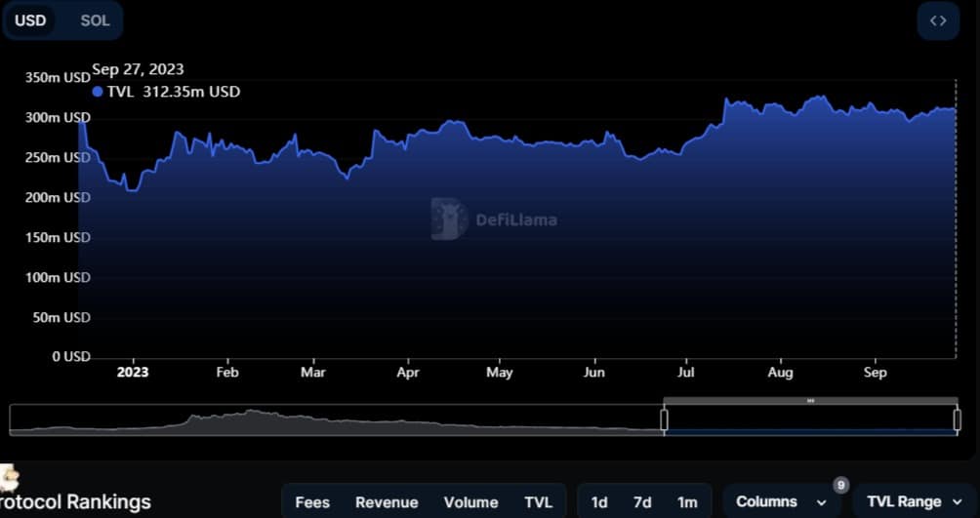Select the TVL tab in rankings
Screen dimensions: 980x518
point(538,502)
